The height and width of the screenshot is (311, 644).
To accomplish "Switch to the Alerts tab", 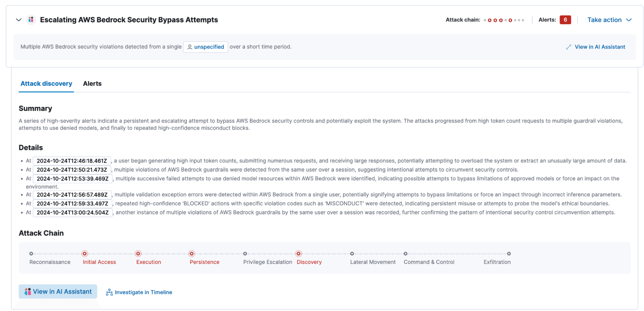I will tap(92, 84).
